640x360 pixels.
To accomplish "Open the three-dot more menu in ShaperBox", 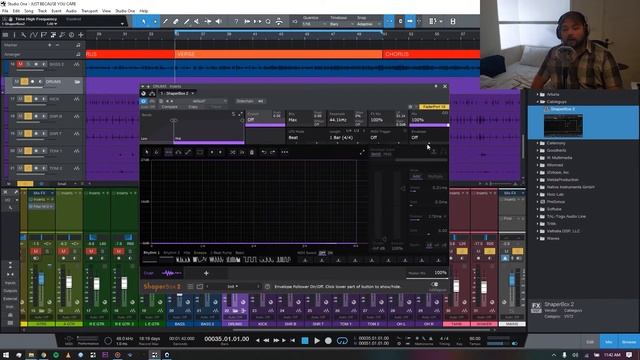I will pyautogui.click(x=284, y=152).
